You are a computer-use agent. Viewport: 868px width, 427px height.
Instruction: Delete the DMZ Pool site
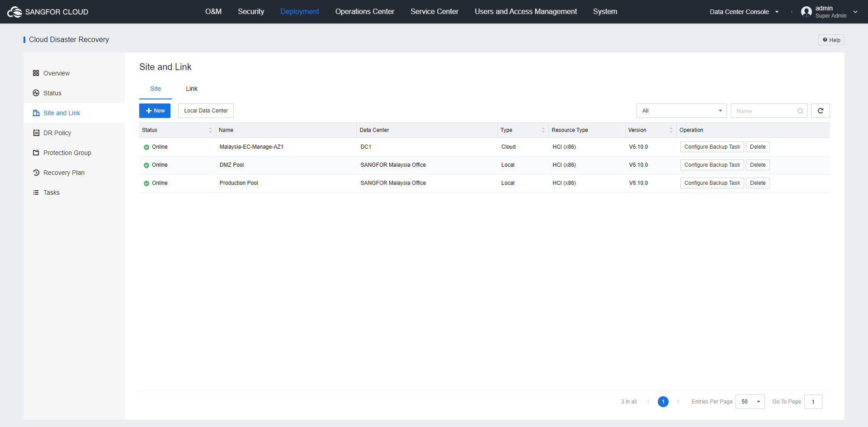point(758,165)
